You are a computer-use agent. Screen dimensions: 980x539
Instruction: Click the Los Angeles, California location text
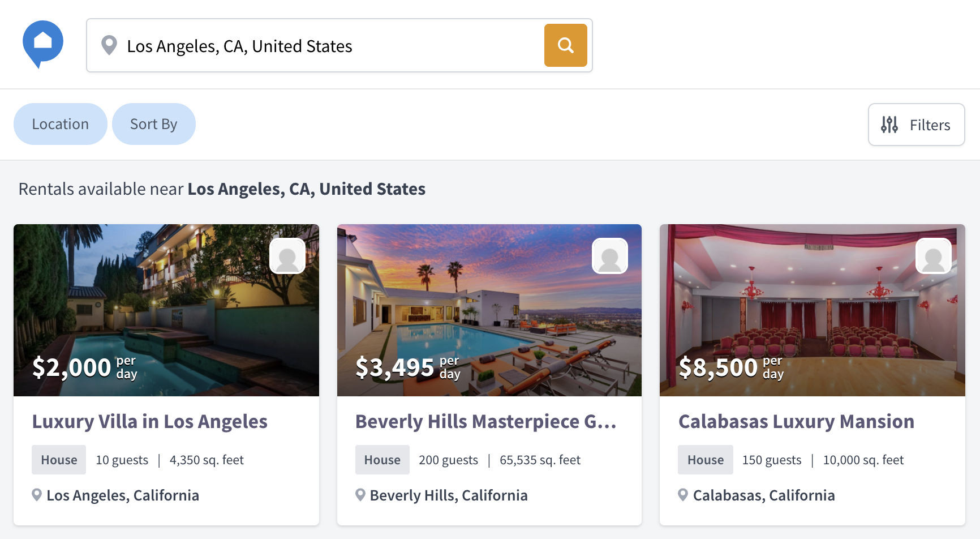[123, 495]
